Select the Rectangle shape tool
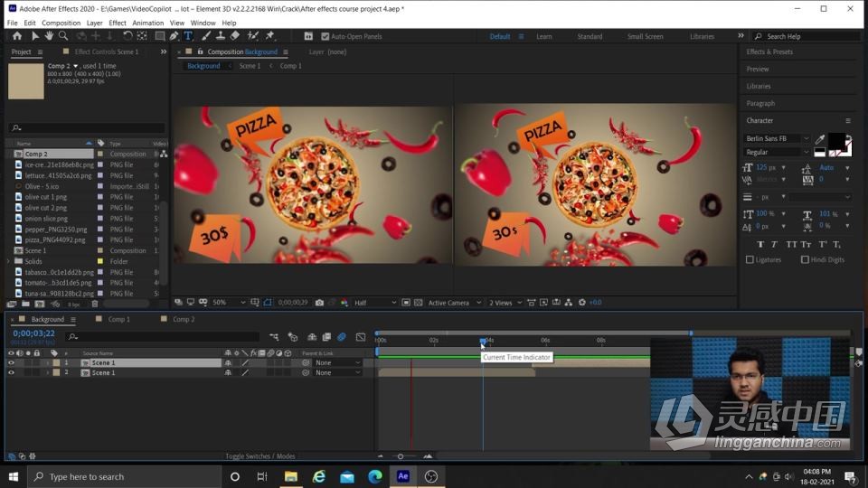The width and height of the screenshot is (868, 488). pyautogui.click(x=159, y=36)
